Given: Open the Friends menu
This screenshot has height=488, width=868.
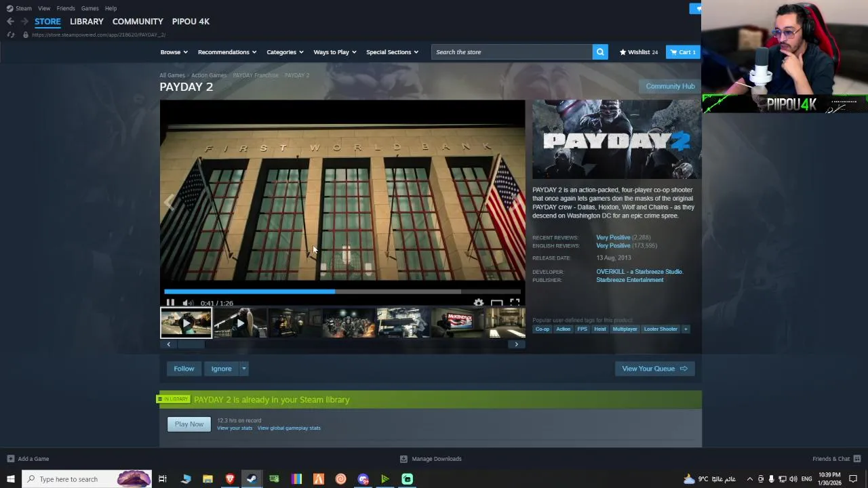Looking at the screenshot, I should 66,8.
